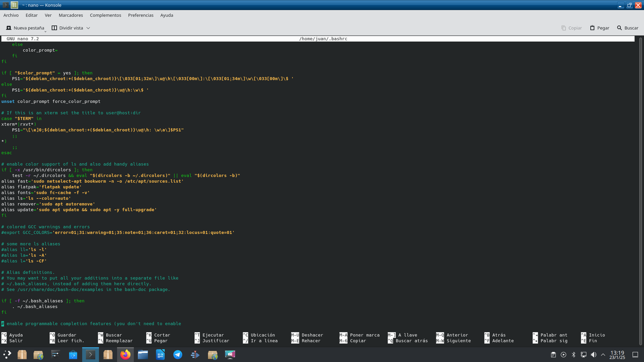The image size is (644, 362).
Task: Toggle the pin icon in the title bar
Action: [14, 5]
